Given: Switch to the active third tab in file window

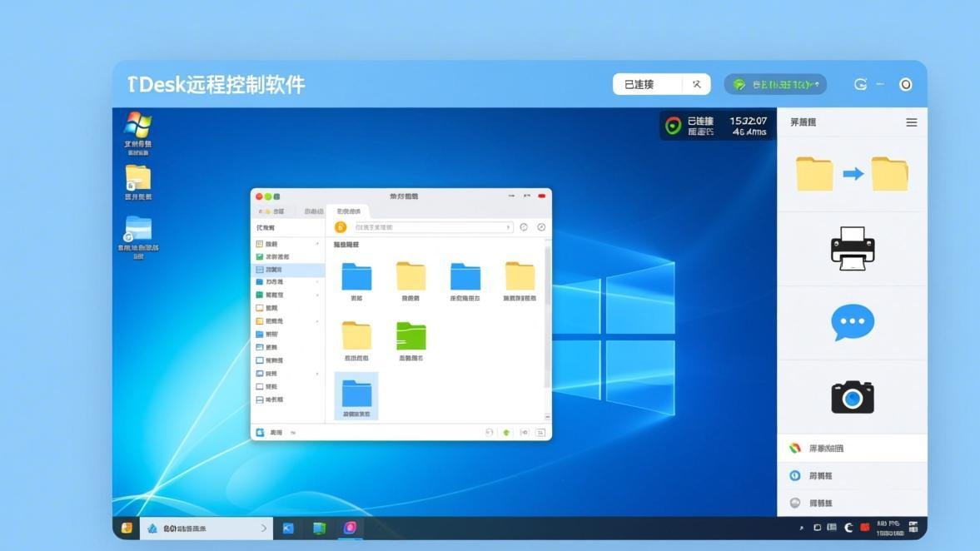Looking at the screenshot, I should tap(348, 211).
